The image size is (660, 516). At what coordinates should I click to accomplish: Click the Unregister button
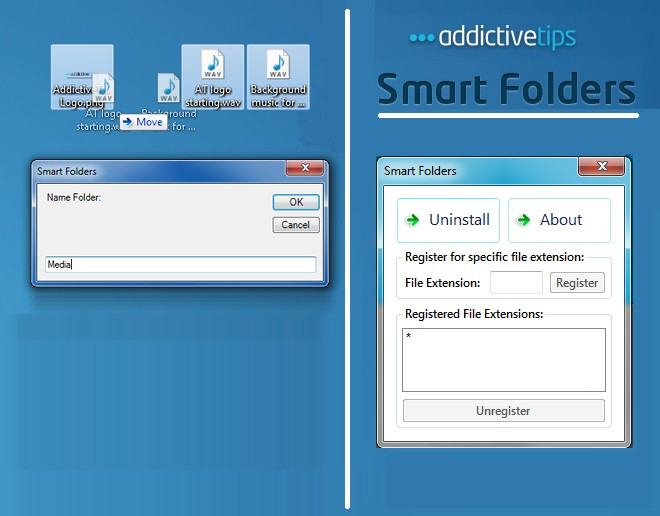pyautogui.click(x=504, y=411)
